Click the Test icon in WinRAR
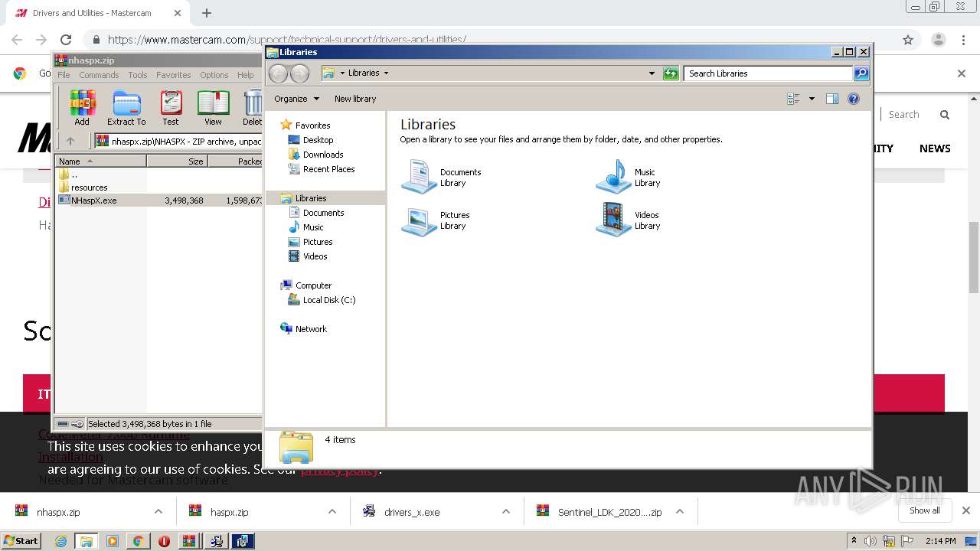 171,108
